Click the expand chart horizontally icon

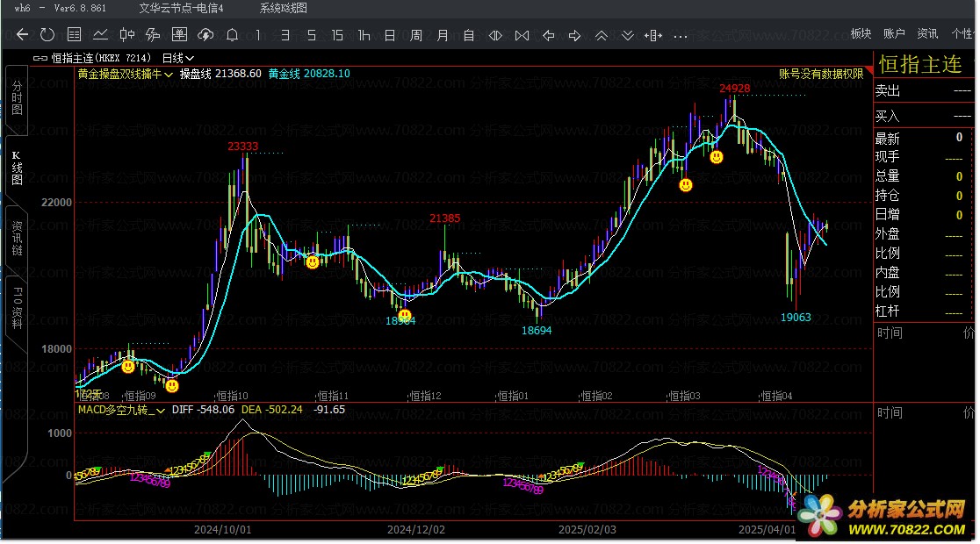[x=495, y=36]
